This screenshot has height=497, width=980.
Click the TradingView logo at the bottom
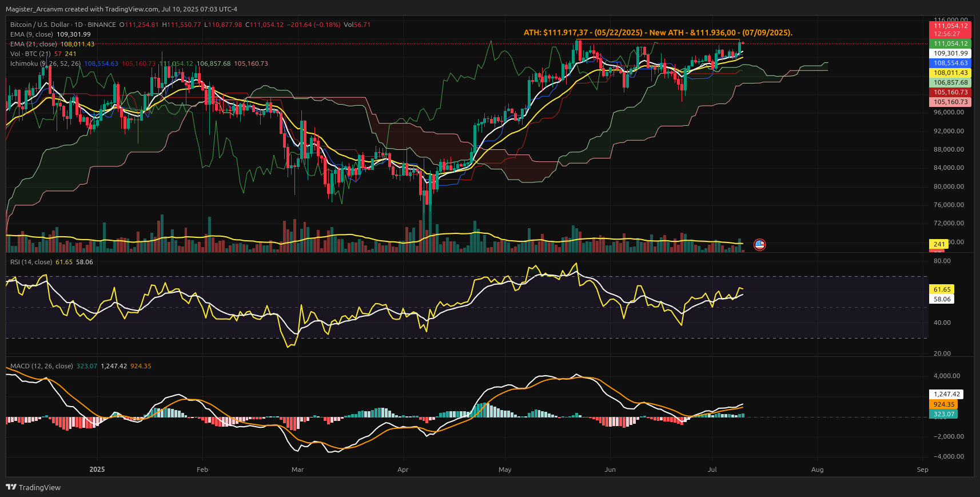coord(33,487)
